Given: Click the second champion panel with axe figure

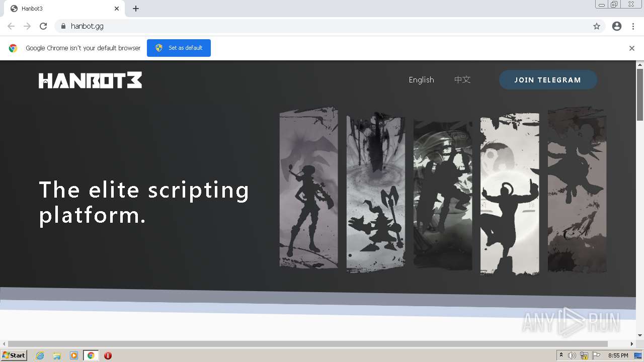Looking at the screenshot, I should tap(376, 192).
